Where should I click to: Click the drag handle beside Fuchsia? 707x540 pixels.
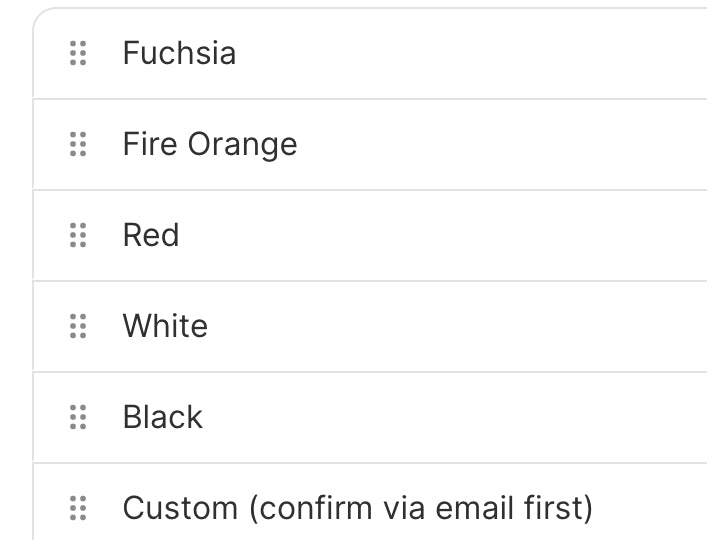[78, 53]
